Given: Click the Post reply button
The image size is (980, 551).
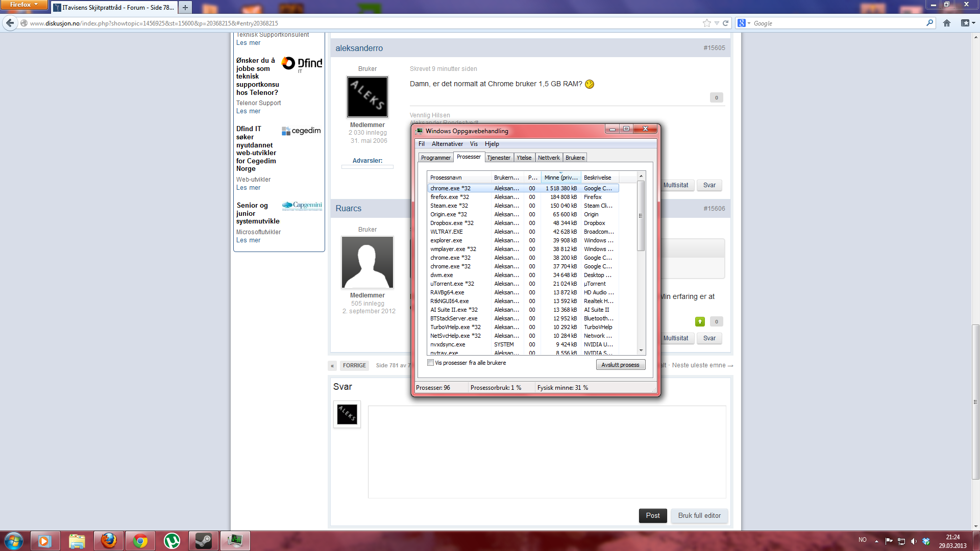Looking at the screenshot, I should [653, 516].
